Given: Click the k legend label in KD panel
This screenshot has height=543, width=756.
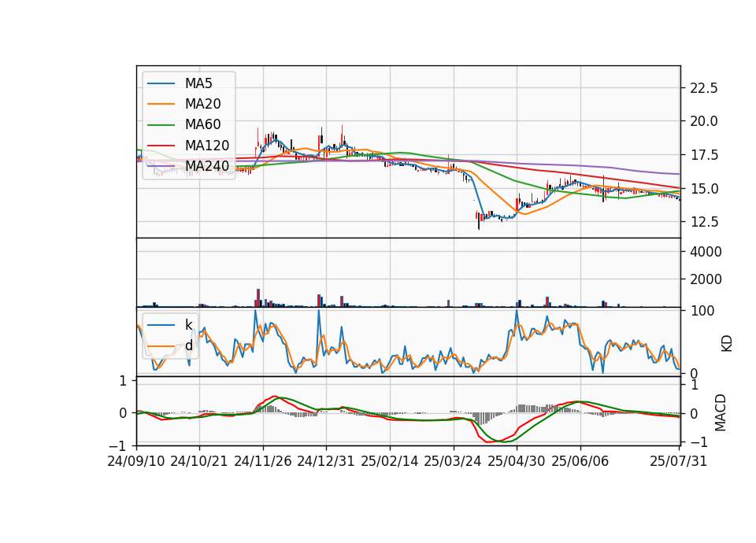Looking at the screenshot, I should click(188, 325).
